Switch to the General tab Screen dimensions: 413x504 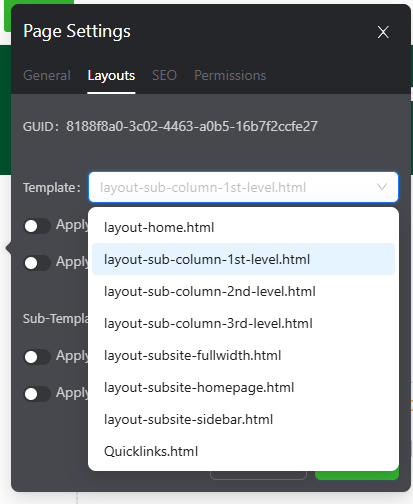point(47,75)
